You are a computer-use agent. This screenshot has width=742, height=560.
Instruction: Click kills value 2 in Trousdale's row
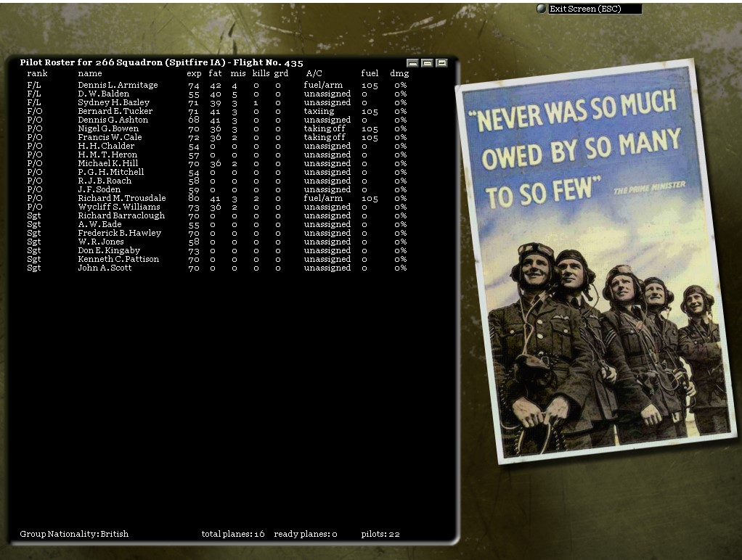(x=256, y=199)
